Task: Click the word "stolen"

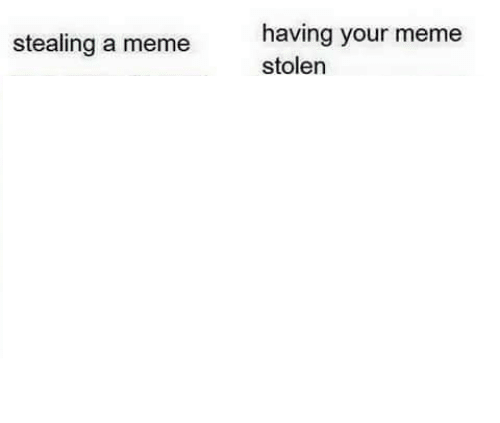Action: (x=294, y=66)
